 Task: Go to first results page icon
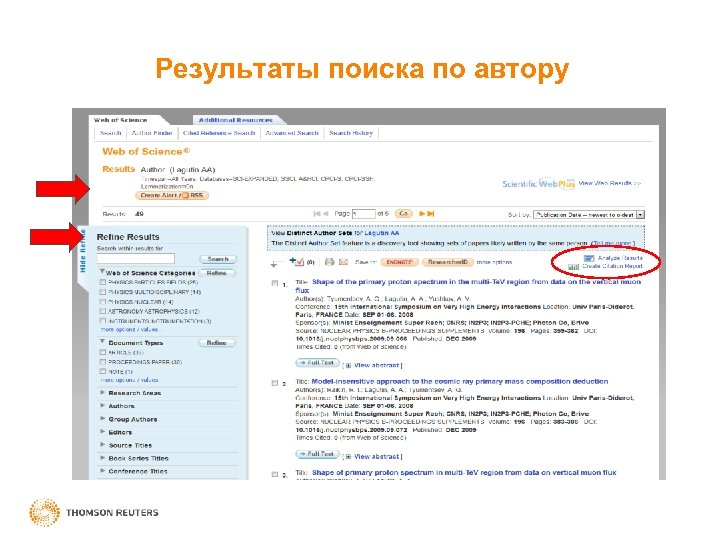(316, 214)
